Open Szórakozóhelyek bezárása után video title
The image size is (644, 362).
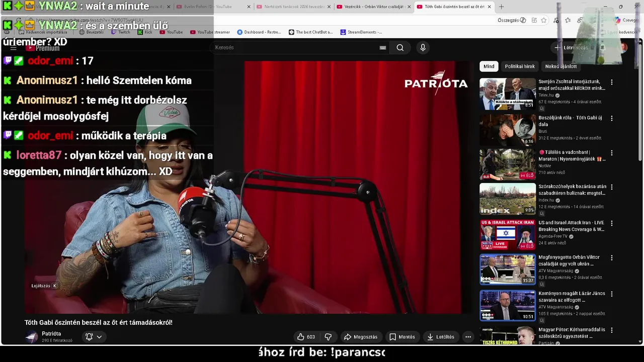point(572,190)
